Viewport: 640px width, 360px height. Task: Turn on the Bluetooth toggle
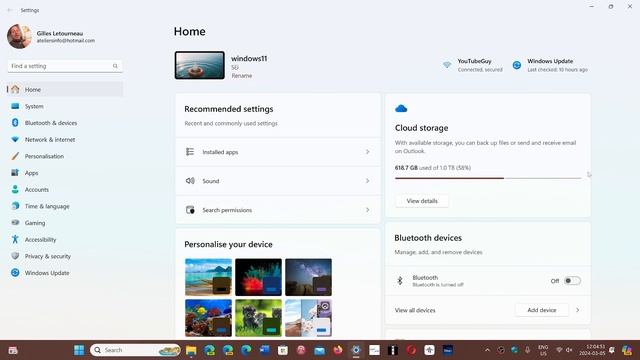pos(572,281)
